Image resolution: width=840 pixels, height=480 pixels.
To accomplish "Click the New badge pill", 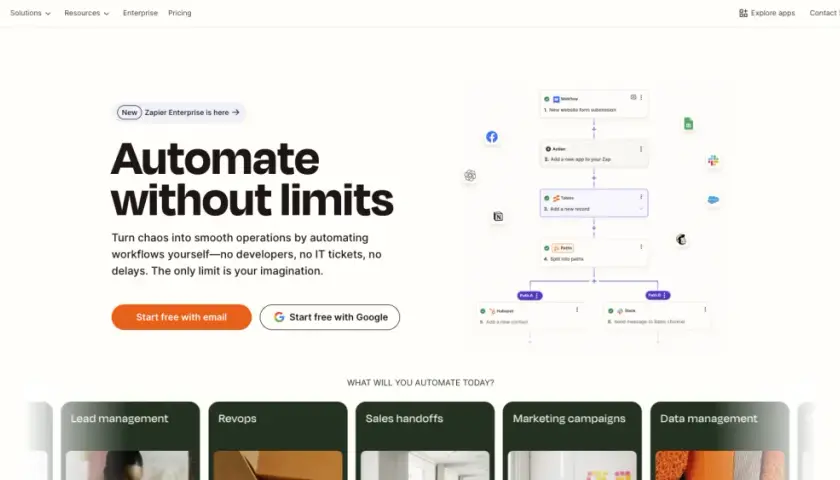I will [129, 112].
